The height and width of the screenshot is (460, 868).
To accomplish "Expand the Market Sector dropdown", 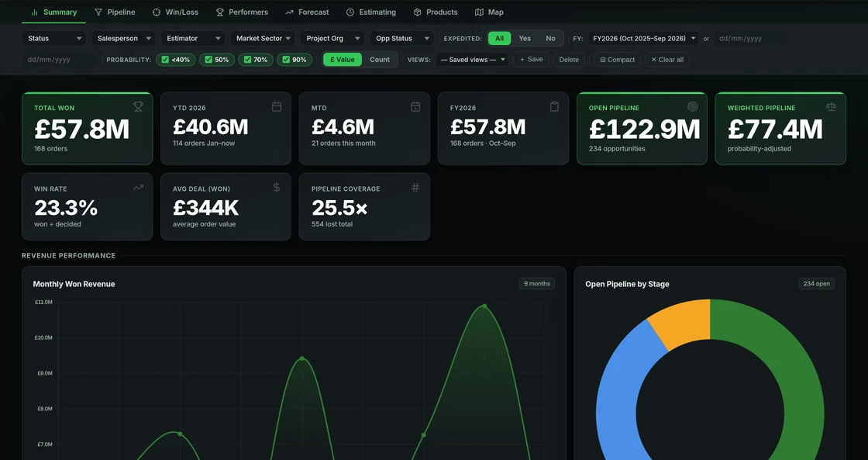I will click(x=263, y=38).
